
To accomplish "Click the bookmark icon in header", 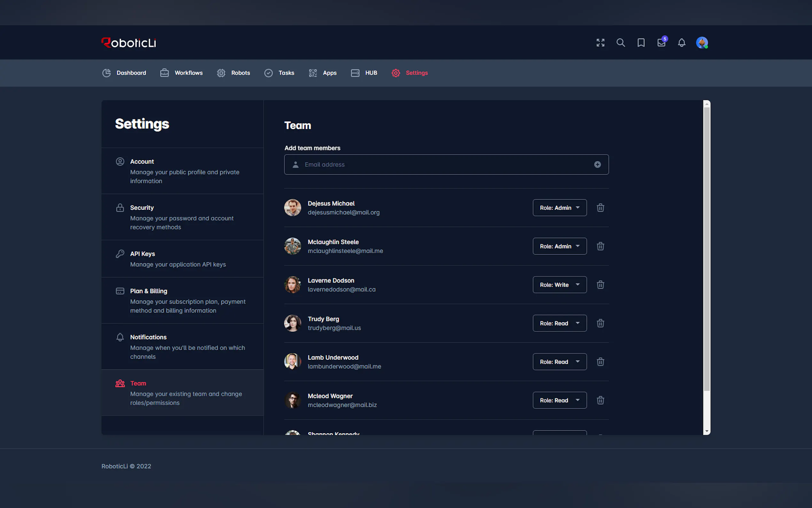I will [641, 43].
